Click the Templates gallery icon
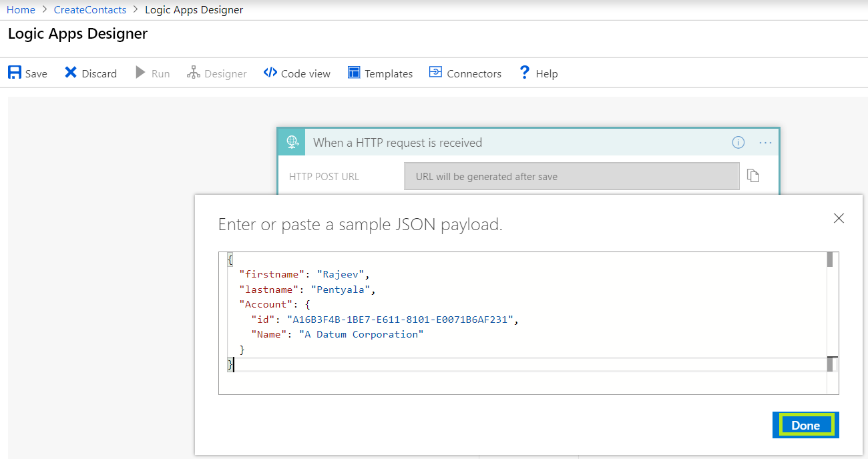Viewport: 868px width, 459px height. pos(353,73)
